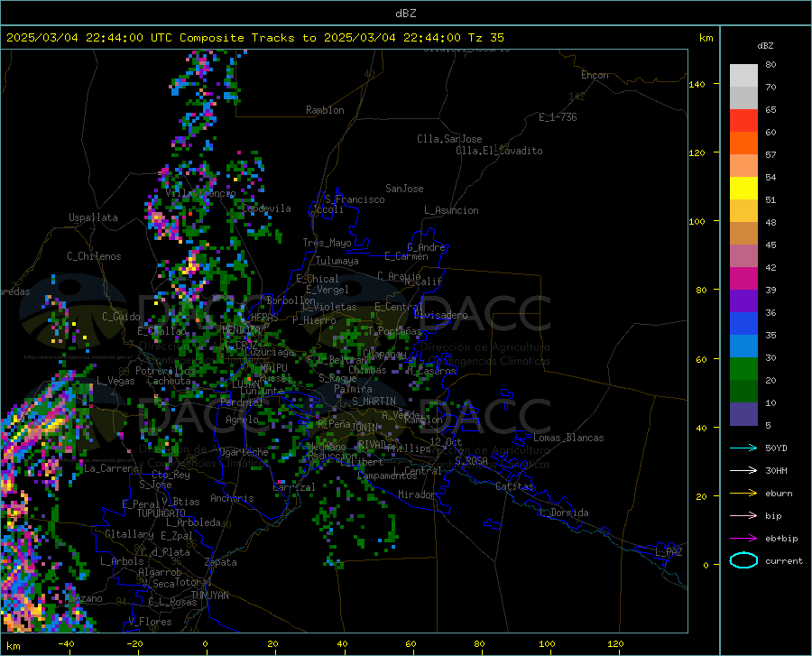This screenshot has width=812, height=656.
Task: Click the 65 dBZ gray legend swatch
Action: click(743, 97)
